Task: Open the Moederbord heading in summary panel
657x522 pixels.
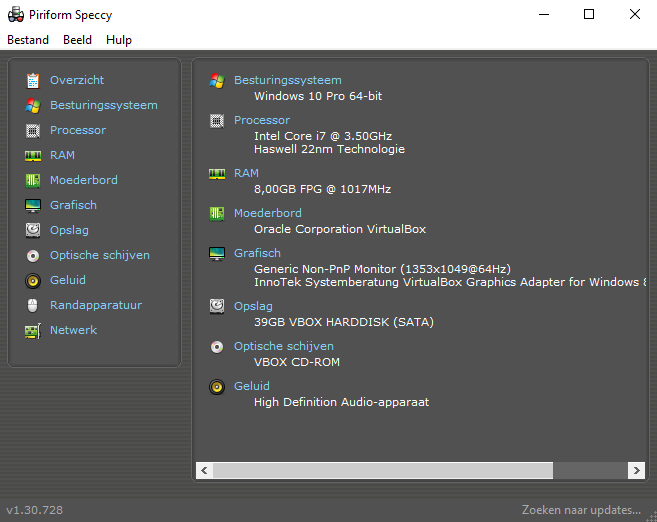Action: pos(267,213)
